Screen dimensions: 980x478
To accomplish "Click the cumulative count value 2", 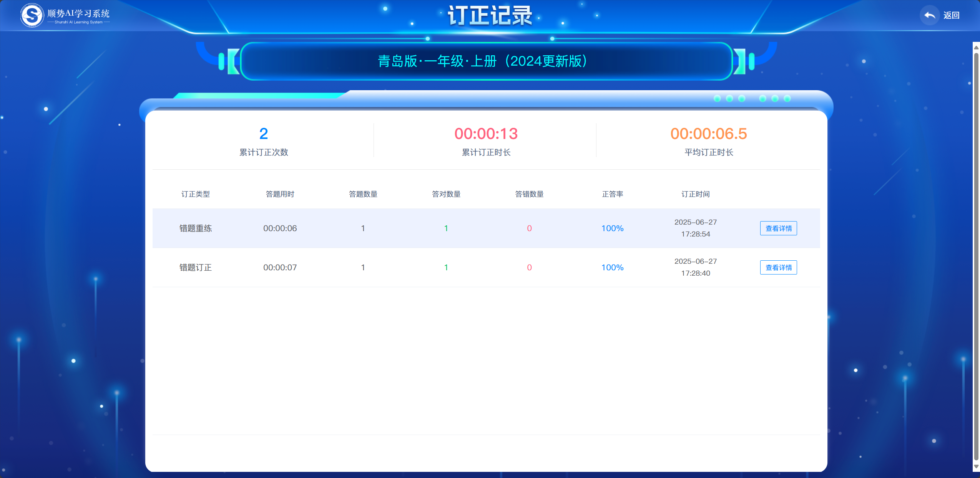I will (263, 134).
